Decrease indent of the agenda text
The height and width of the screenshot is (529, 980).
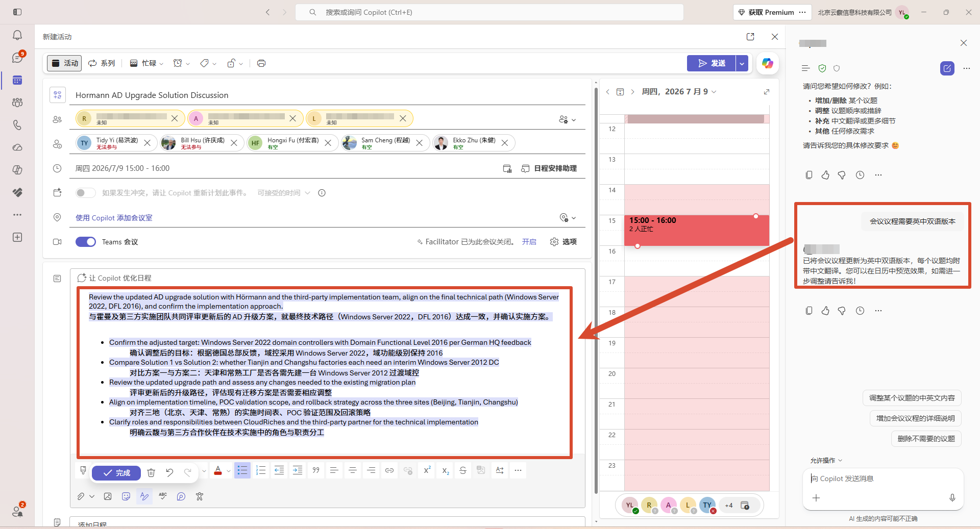click(279, 470)
